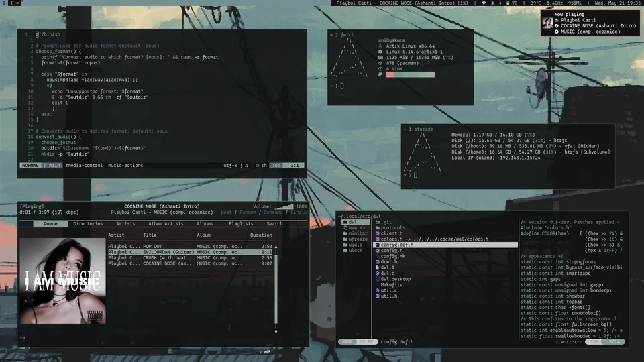Select the highlighted config.def.h file row
The height and width of the screenshot is (362, 644).
pyautogui.click(x=445, y=245)
